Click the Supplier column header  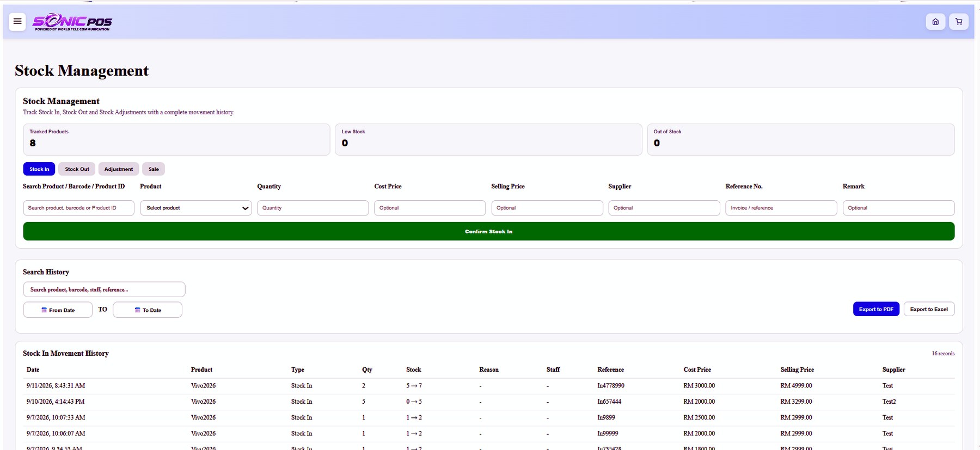(893, 369)
